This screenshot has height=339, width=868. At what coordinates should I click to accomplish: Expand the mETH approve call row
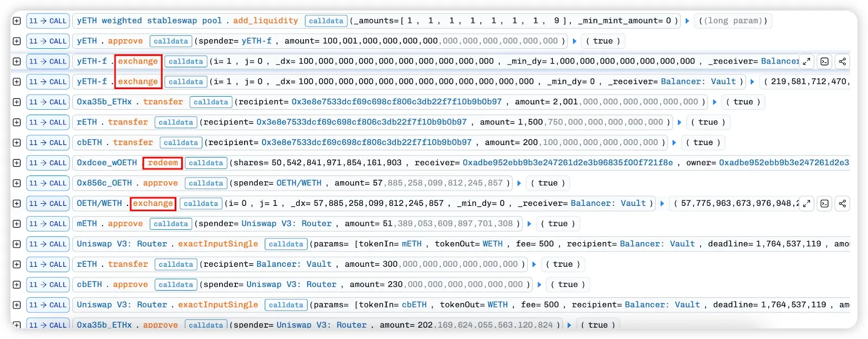click(x=17, y=224)
